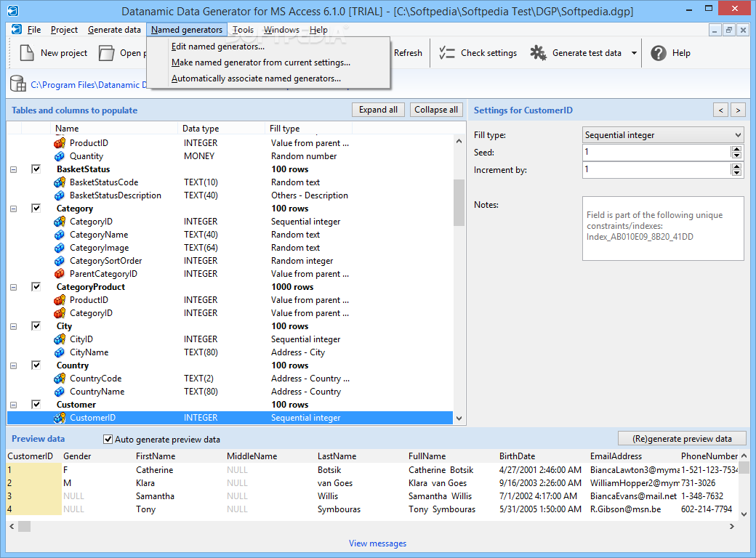756x558 pixels.
Task: Increase the Seed value with the up arrow
Action: click(x=736, y=149)
